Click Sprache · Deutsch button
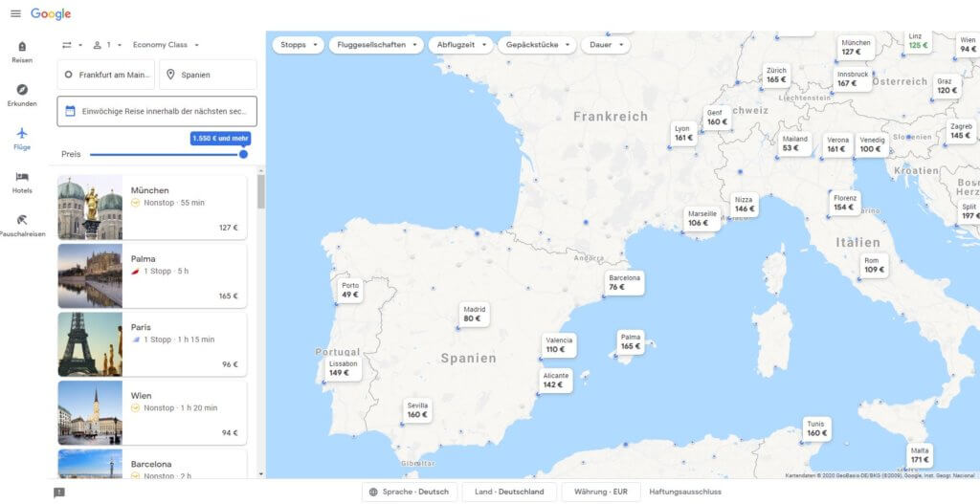Viewport: 980px width, 504px height. (x=410, y=493)
